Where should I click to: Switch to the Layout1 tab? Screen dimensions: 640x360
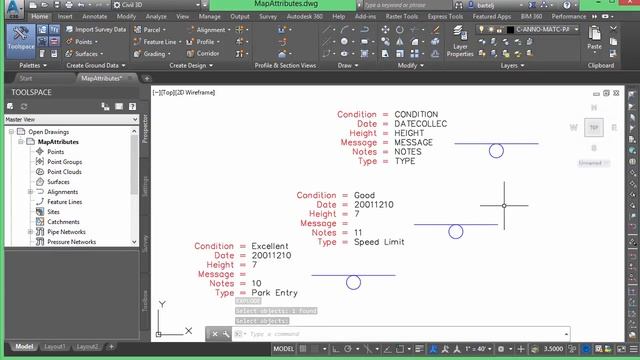pos(54,347)
